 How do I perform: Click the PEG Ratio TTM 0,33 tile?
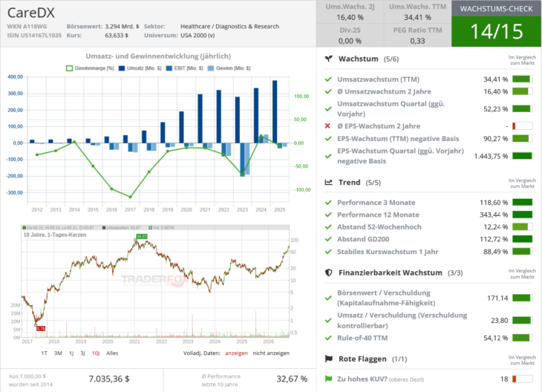(417, 35)
